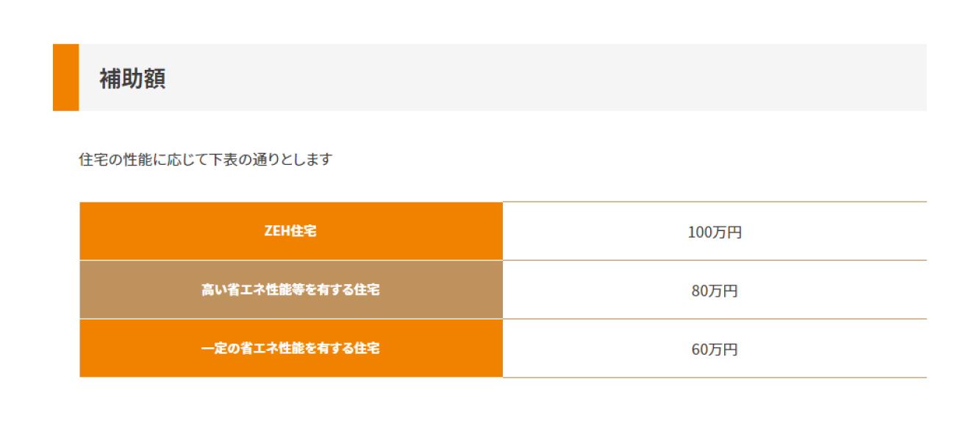Click the 高い省エネ性能等を有する住宅 cell
The image size is (980, 429).
291,290
